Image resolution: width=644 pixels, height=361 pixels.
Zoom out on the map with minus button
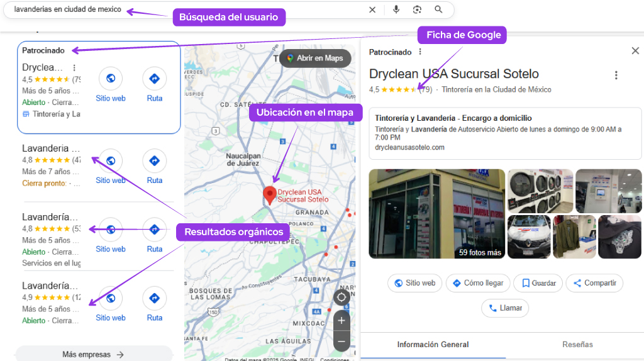pyautogui.click(x=341, y=342)
